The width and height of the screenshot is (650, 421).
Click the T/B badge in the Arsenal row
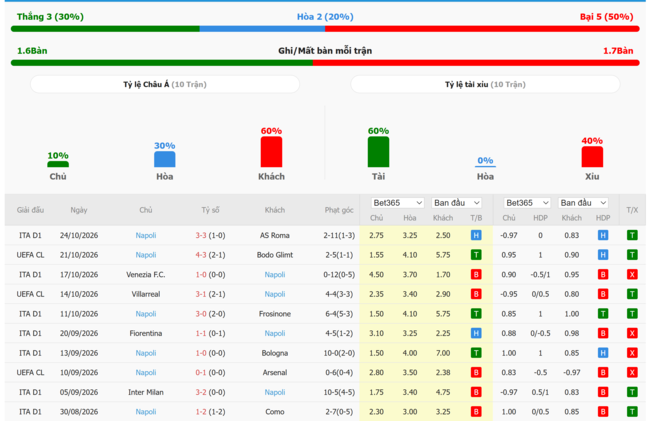coord(476,373)
